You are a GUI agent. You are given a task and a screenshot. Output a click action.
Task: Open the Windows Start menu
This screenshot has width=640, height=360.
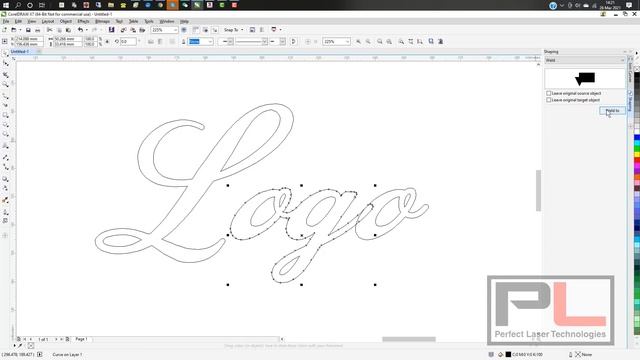(6, 5)
